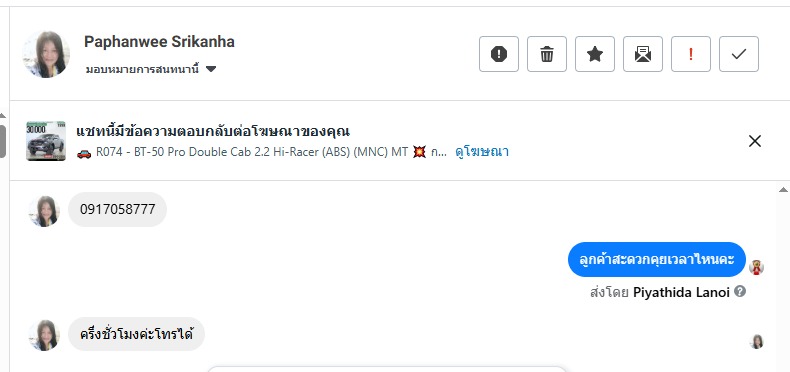Click Paphanwee Srikanha name in header

click(x=159, y=41)
